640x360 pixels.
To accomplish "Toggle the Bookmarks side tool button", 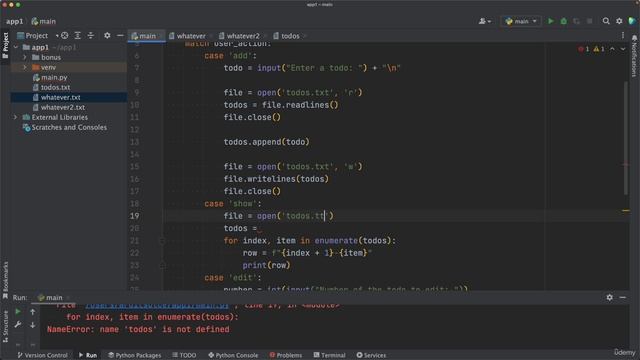I will pos(5,280).
